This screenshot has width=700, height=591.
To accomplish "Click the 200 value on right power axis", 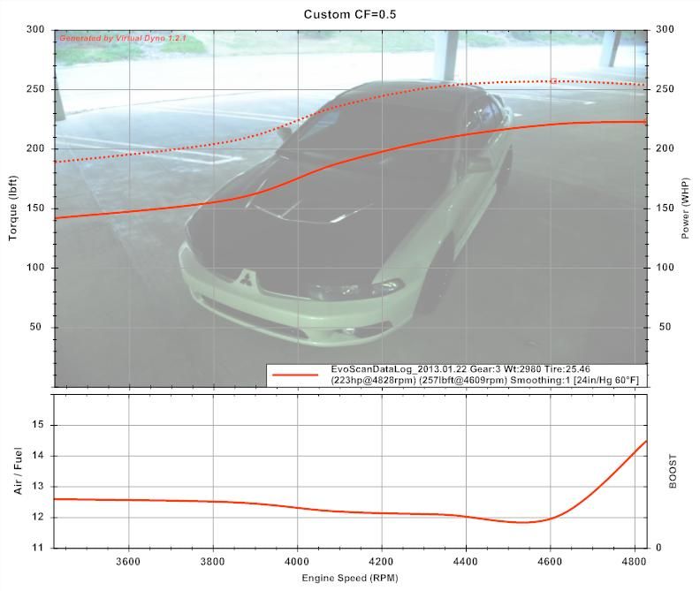I will tap(665, 148).
